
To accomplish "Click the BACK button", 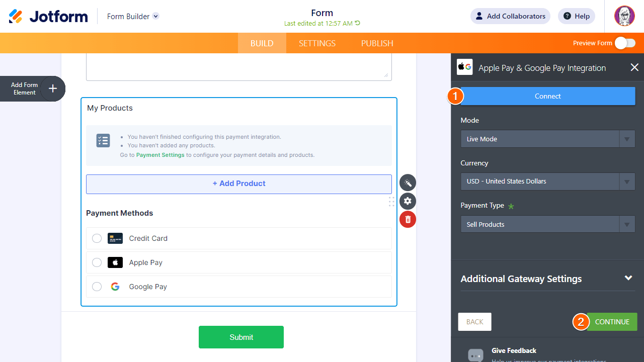I will tap(475, 322).
